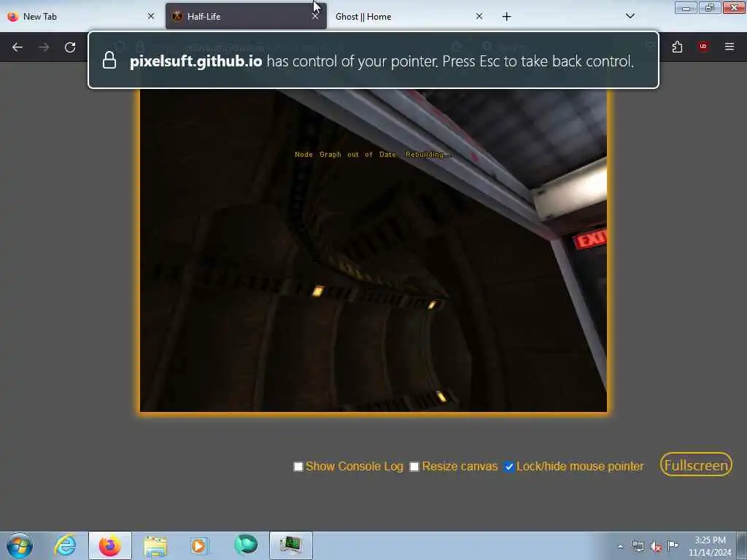
Task: Open the Firefox hamburger menu
Action: 729,47
